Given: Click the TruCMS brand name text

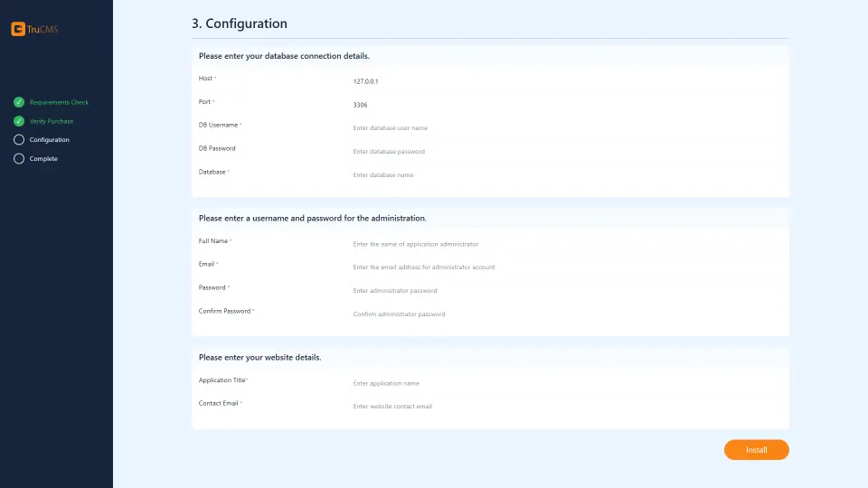Looking at the screenshot, I should point(42,29).
